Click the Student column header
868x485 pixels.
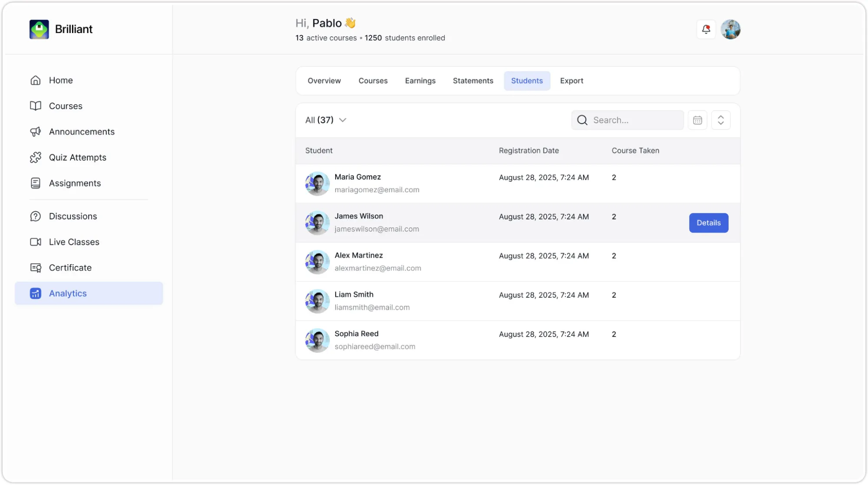tap(319, 151)
